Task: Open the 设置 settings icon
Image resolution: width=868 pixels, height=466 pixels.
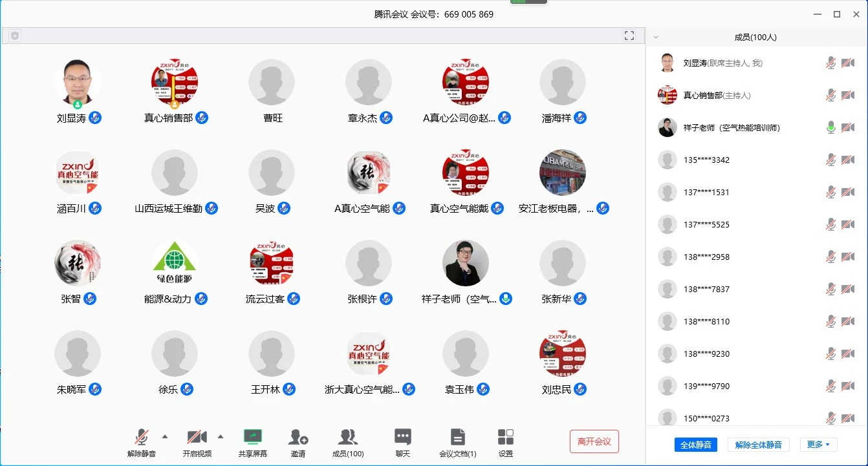Action: (506, 438)
